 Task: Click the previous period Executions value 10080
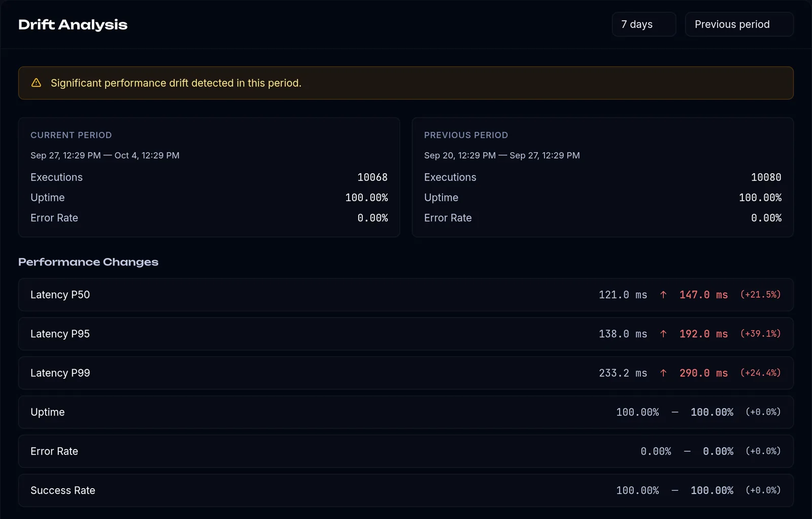[766, 177]
